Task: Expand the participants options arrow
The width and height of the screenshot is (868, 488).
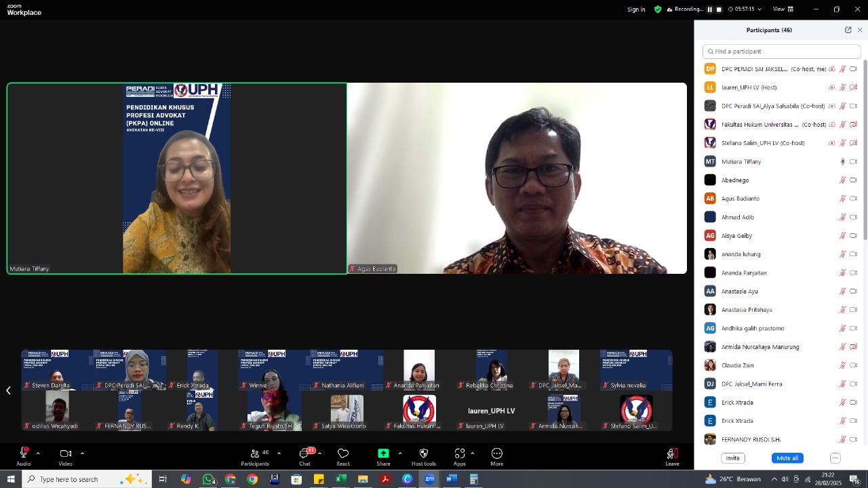Action: coord(279,453)
